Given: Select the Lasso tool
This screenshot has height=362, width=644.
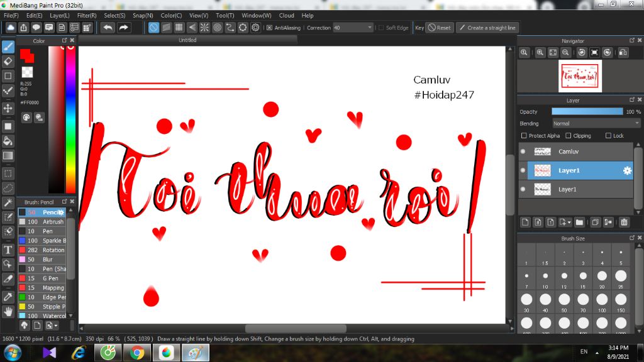Looking at the screenshot, I should (x=8, y=189).
